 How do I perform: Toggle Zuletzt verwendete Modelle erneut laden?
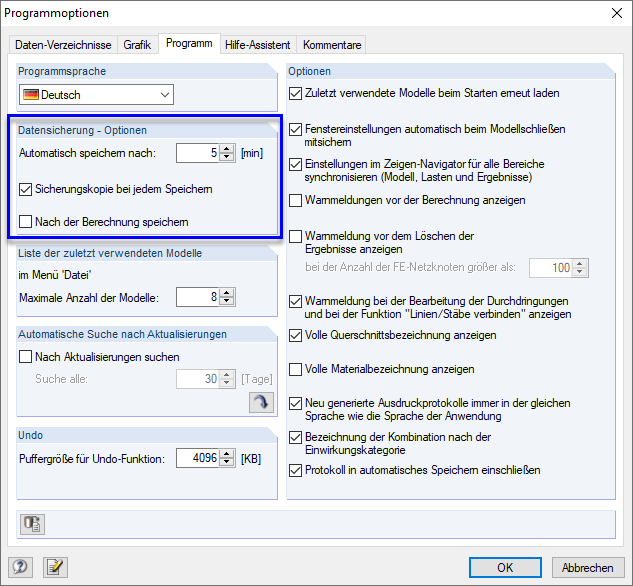point(296,93)
